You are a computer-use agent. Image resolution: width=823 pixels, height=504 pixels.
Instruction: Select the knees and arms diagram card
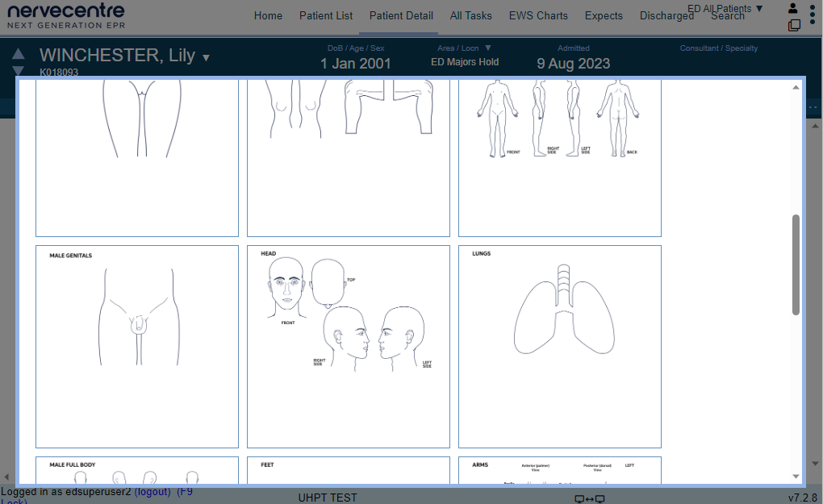click(x=349, y=158)
